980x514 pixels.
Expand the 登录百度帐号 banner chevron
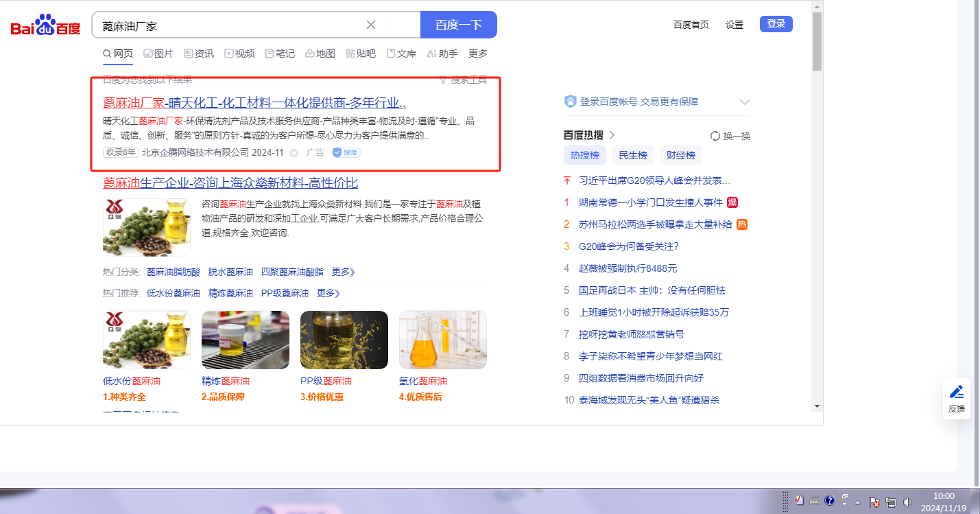[x=745, y=102]
